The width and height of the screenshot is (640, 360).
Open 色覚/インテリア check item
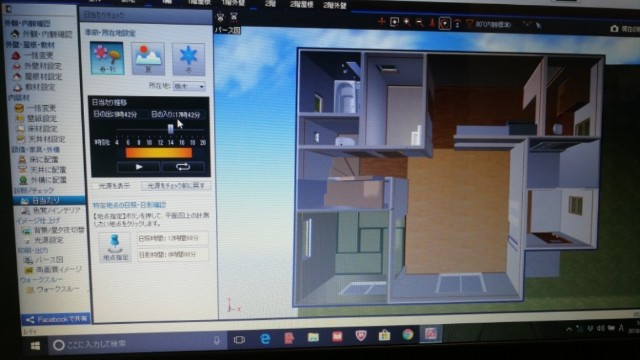click(51, 211)
